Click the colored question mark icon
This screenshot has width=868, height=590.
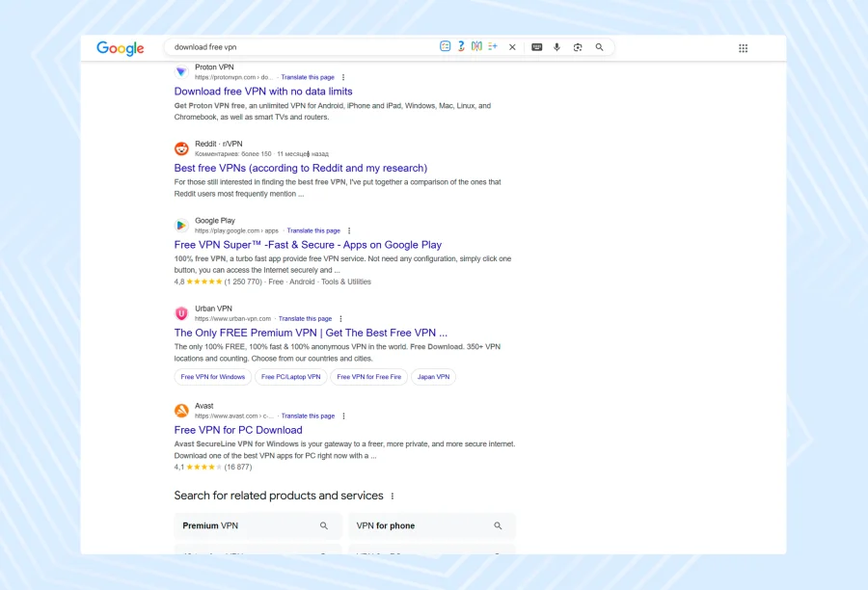click(x=461, y=46)
